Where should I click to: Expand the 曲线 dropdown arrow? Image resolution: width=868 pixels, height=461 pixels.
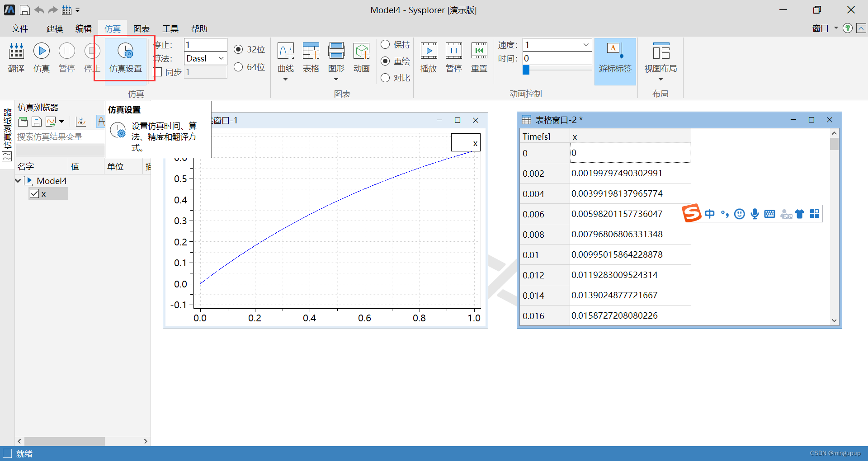click(285, 80)
